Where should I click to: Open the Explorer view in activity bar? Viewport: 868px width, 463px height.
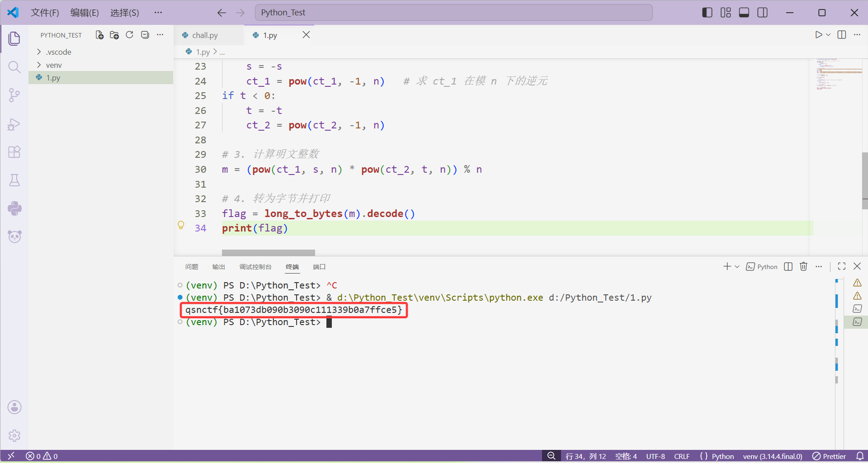coord(14,39)
